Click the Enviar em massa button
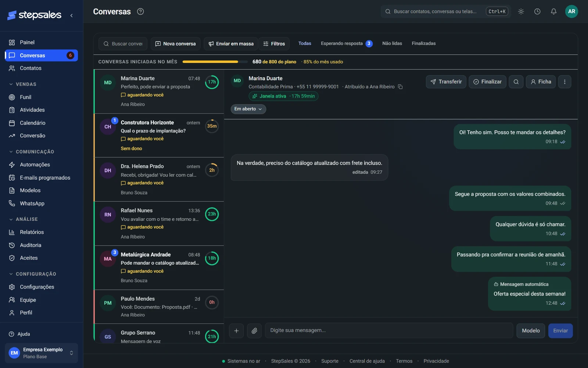Viewport: 588px width, 368px height. tap(231, 44)
